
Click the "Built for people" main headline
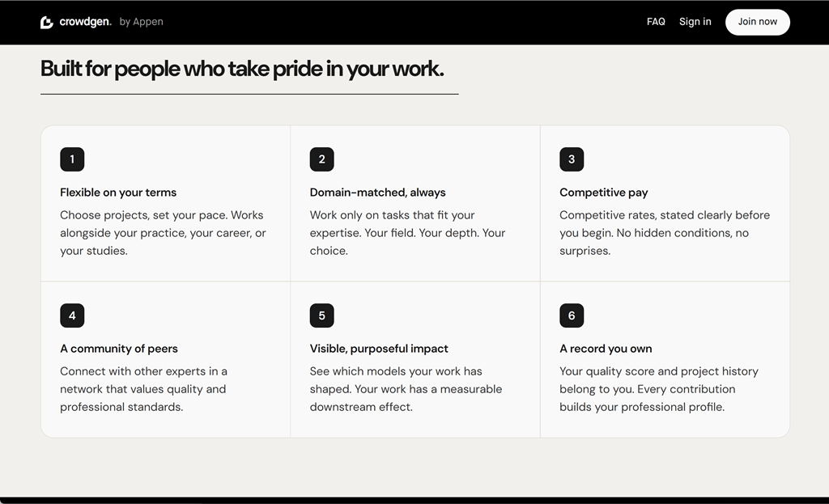click(242, 69)
